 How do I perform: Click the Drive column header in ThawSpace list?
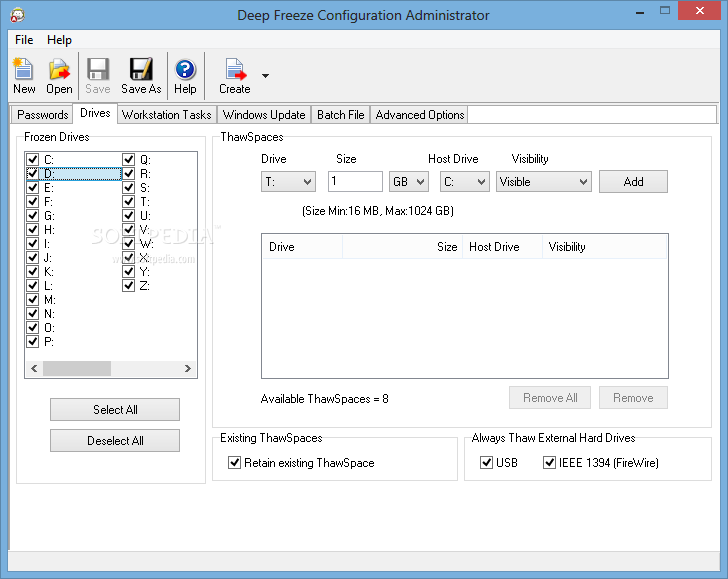pos(302,247)
